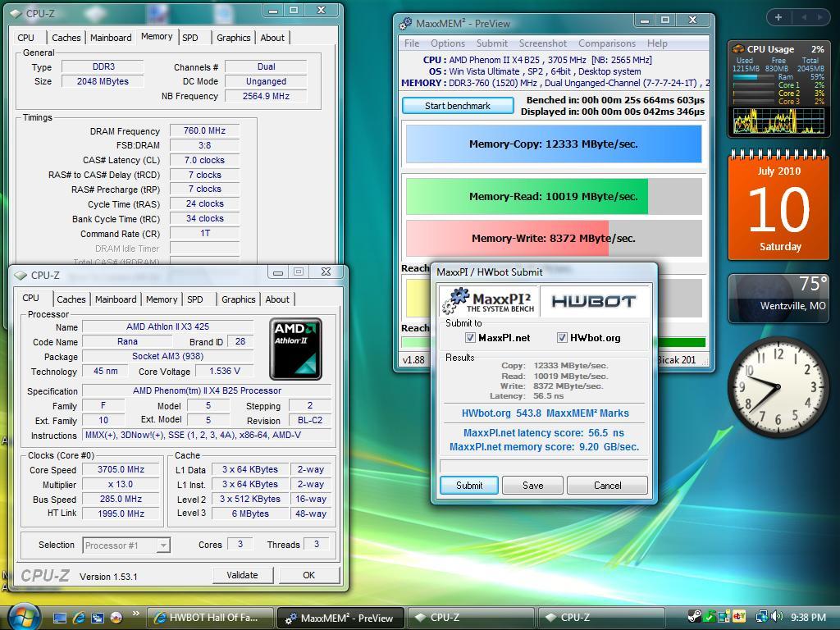Click the MaxxMEM² gear title bar icon
840x630 pixels.
pyautogui.click(x=405, y=23)
